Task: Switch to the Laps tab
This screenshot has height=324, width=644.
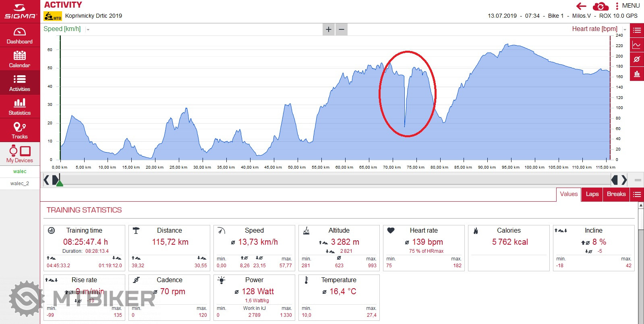Action: click(592, 194)
